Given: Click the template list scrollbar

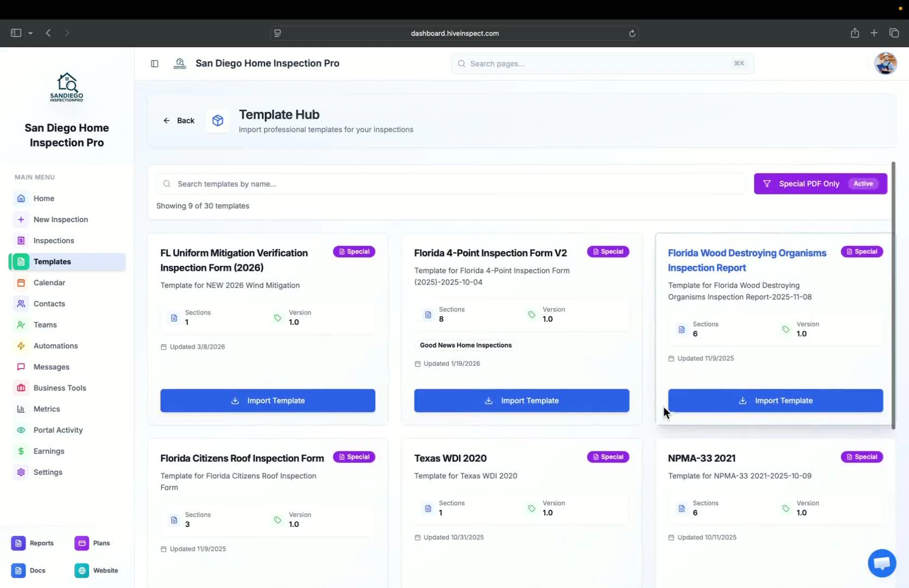Looking at the screenshot, I should click(893, 295).
